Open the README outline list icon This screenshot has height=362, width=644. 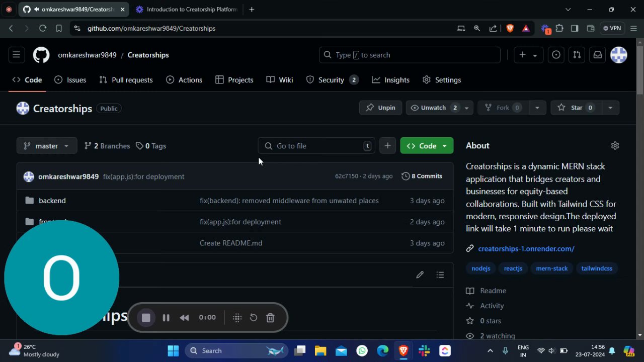click(x=440, y=275)
